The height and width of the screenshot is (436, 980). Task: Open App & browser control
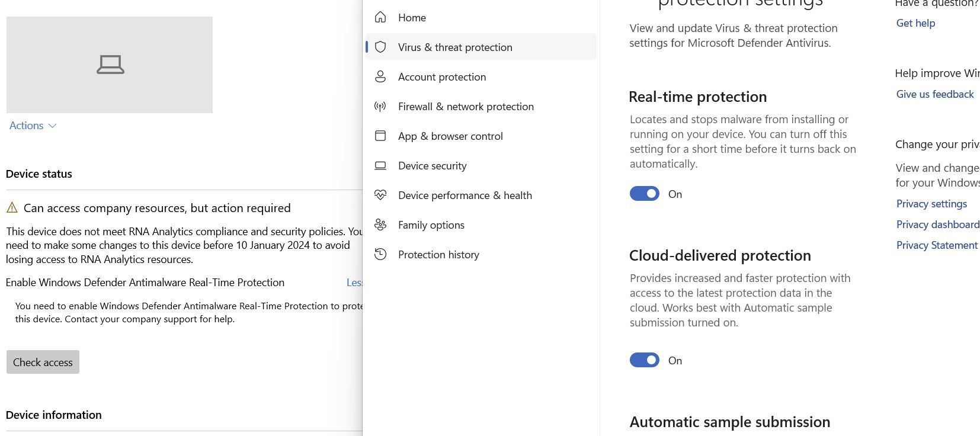tap(481, 136)
